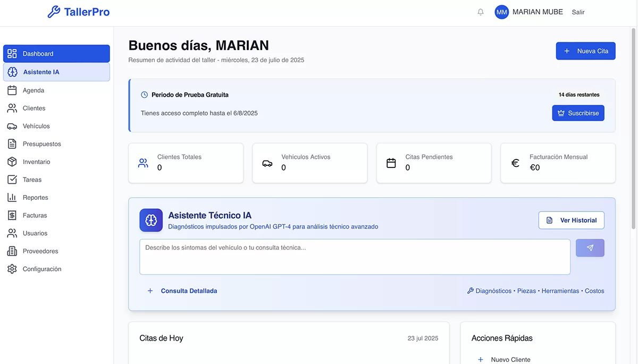The image size is (638, 364).
Task: Click the Citas Pendientes card
Action: tap(434, 163)
